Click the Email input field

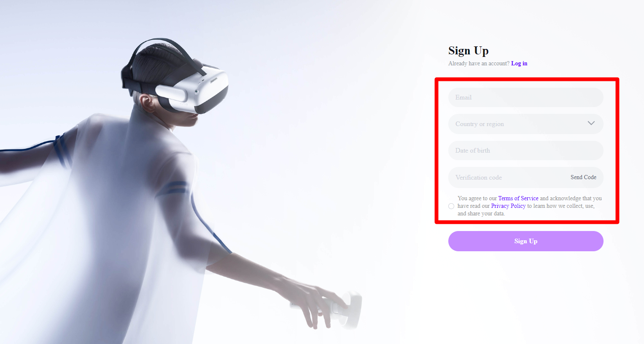(525, 97)
